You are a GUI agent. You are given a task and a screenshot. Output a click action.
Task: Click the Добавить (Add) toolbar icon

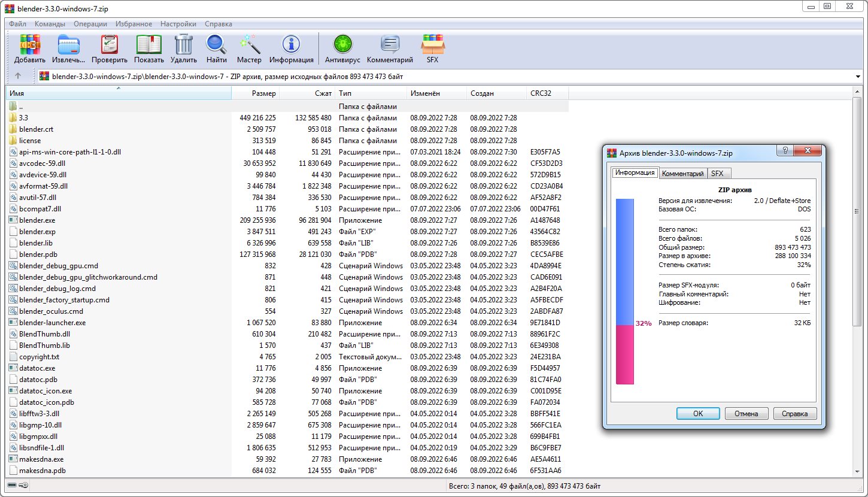click(x=30, y=45)
